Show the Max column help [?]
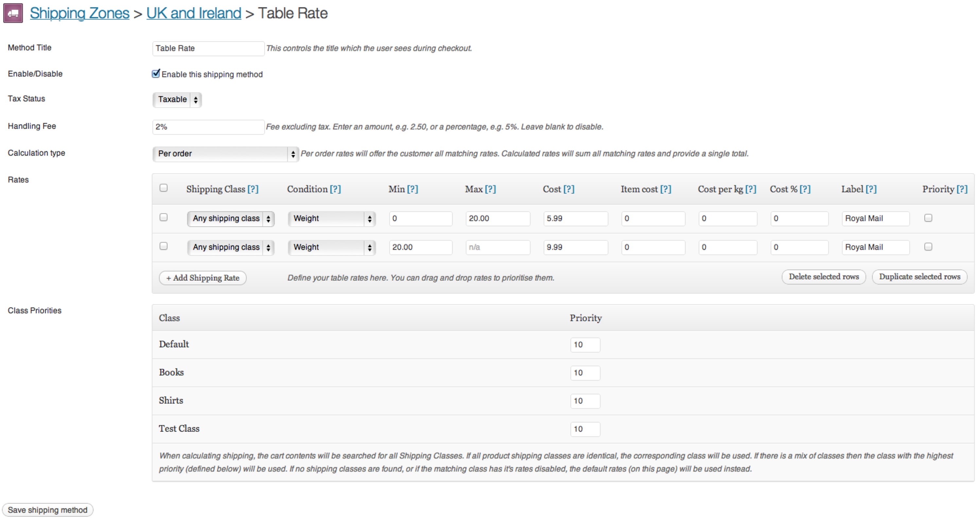The width and height of the screenshot is (980, 520). click(x=490, y=189)
